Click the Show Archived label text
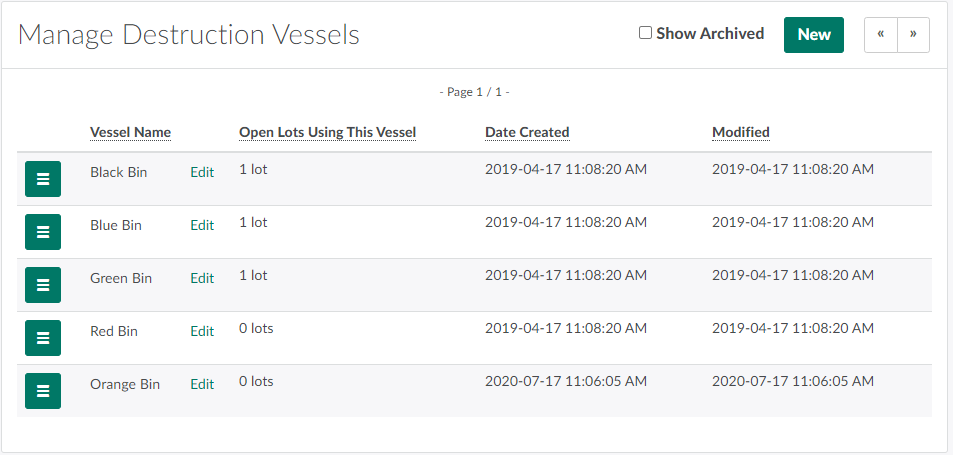The image size is (953, 455). tap(710, 33)
